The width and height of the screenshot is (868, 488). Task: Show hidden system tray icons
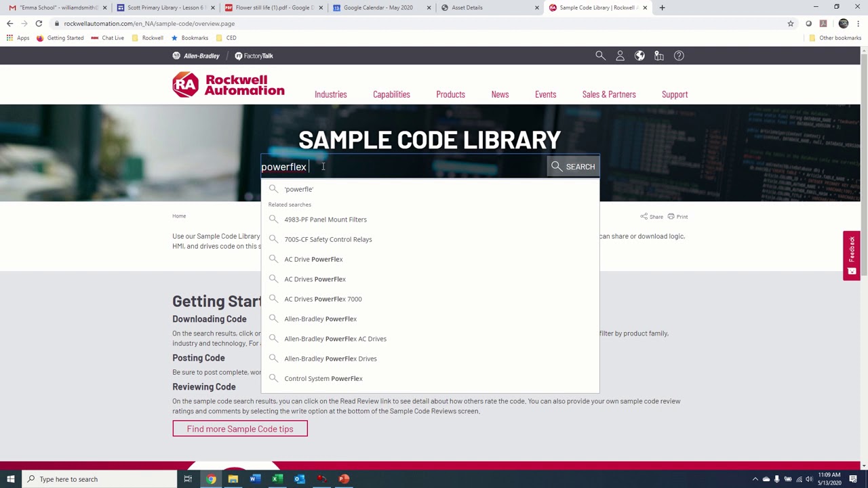coord(755,479)
